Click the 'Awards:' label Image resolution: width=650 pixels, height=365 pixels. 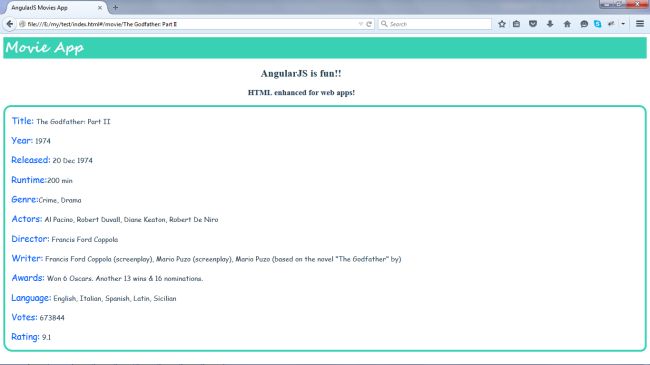click(x=28, y=277)
